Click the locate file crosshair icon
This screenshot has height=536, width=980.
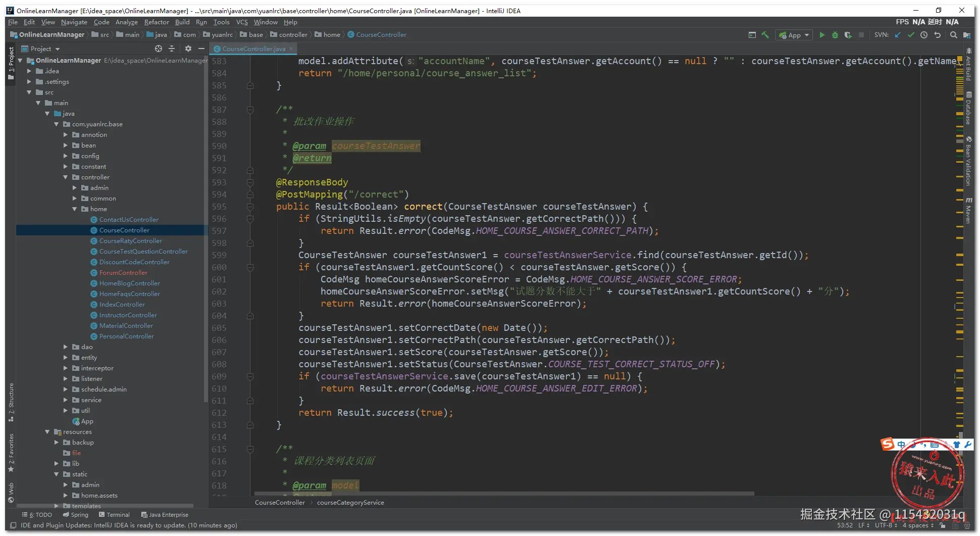click(159, 48)
